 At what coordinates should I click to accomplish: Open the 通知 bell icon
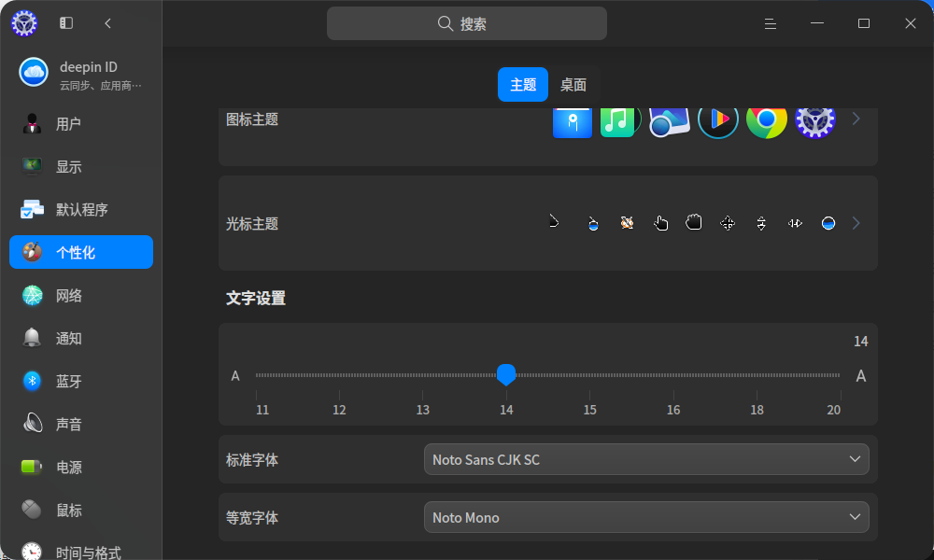pyautogui.click(x=32, y=338)
